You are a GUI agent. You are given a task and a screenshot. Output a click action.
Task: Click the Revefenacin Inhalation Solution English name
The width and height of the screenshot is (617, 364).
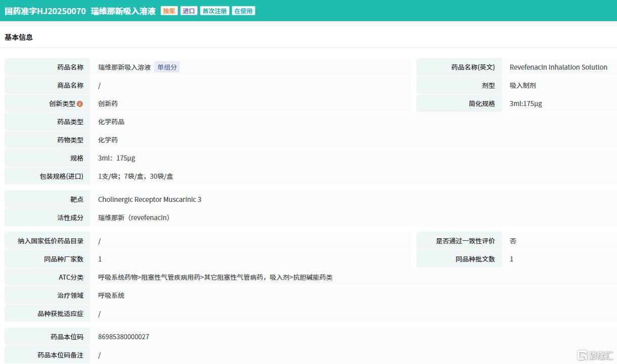tap(558, 67)
